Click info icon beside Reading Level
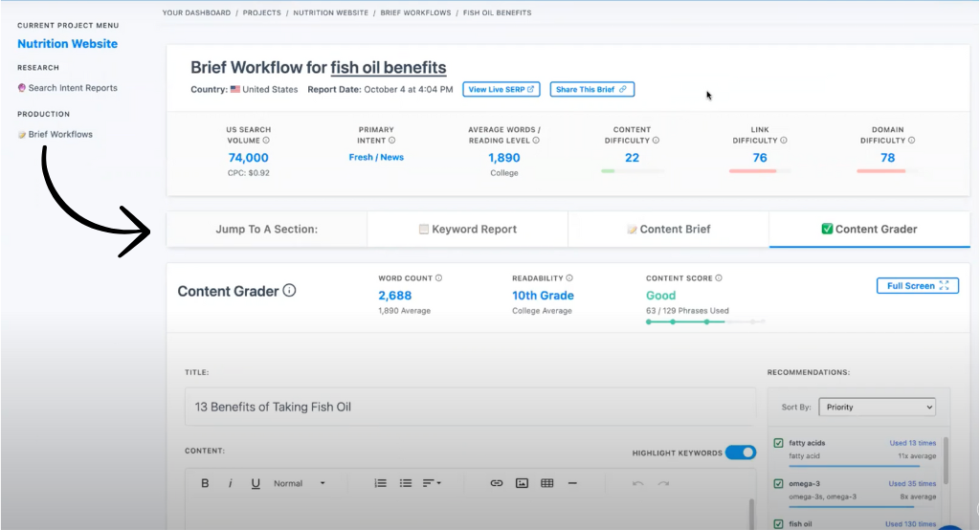 [x=536, y=141]
